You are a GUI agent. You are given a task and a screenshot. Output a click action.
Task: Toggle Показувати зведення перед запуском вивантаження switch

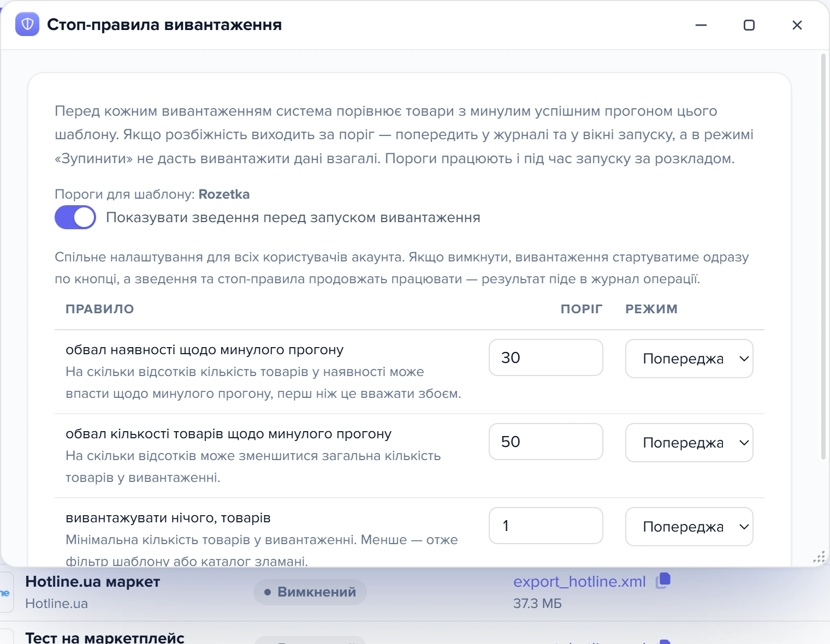click(x=75, y=217)
